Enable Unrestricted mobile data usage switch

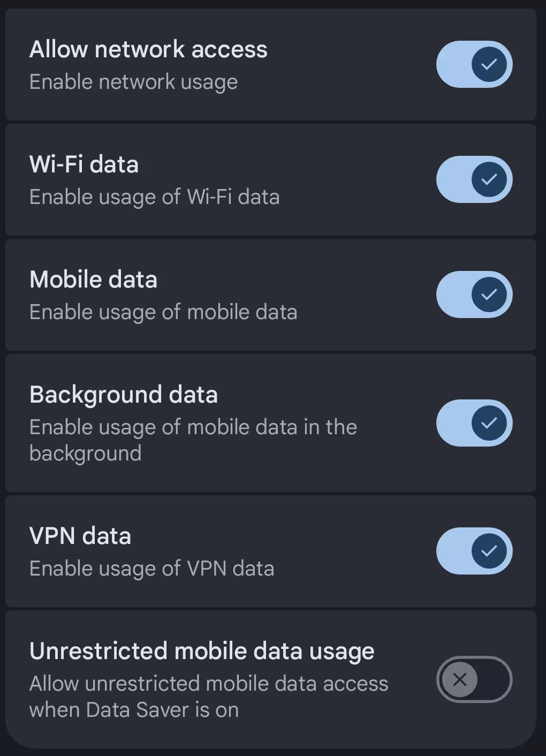point(474,679)
